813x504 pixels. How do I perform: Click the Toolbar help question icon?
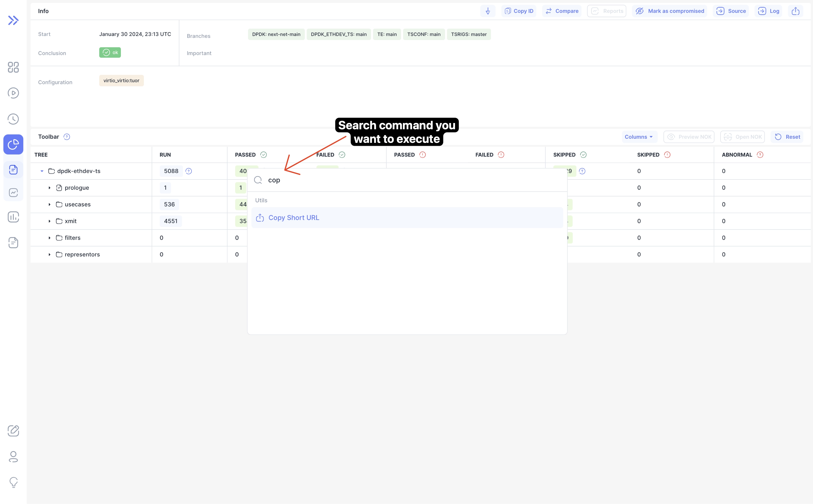(67, 137)
